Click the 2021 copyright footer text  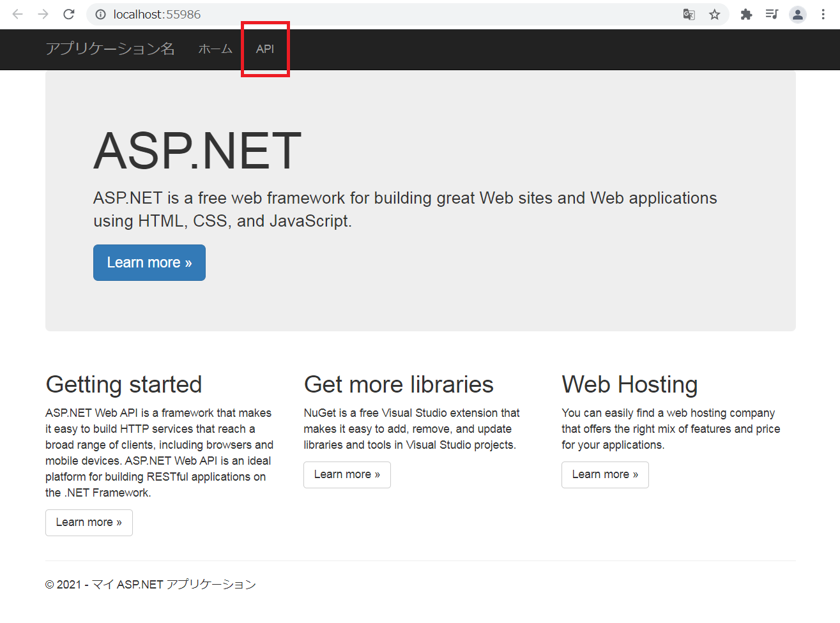coord(151,584)
